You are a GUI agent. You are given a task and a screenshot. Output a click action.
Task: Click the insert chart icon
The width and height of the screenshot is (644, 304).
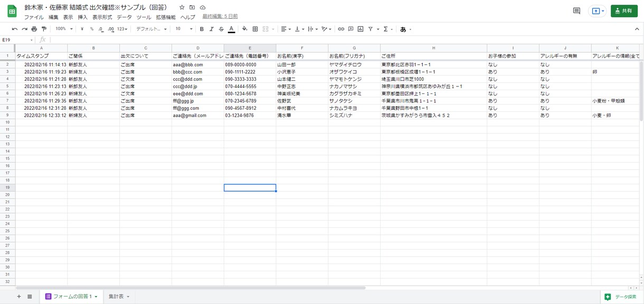[x=361, y=29]
